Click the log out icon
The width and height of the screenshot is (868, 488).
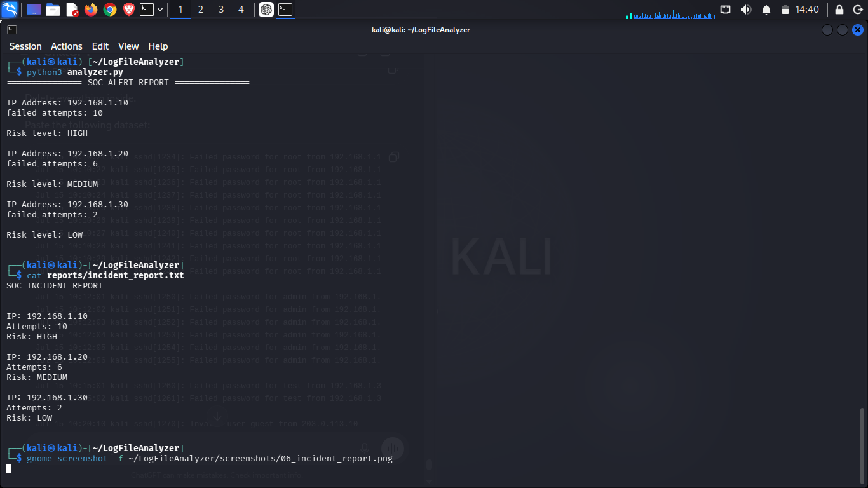click(858, 10)
